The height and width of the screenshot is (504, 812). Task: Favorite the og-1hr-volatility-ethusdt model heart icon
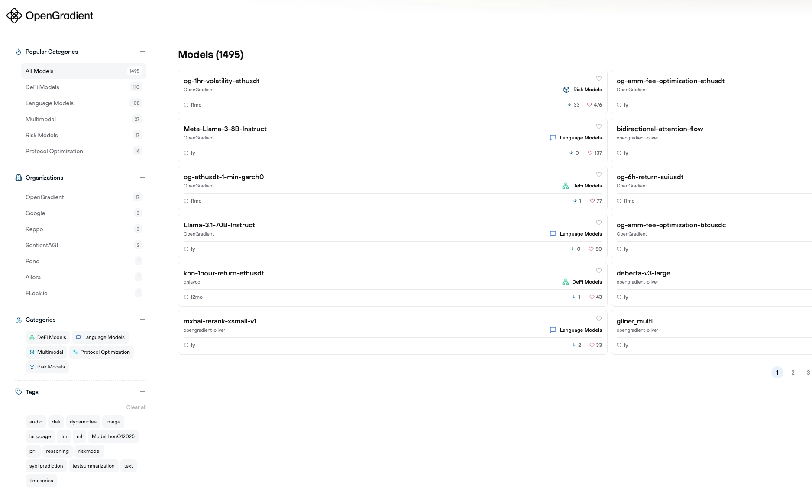598,78
